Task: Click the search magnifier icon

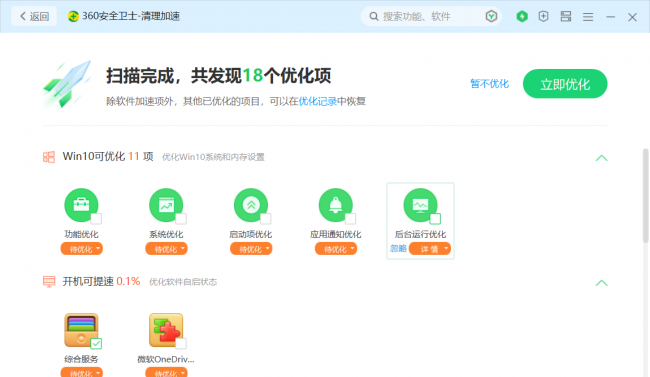Action: [x=374, y=16]
